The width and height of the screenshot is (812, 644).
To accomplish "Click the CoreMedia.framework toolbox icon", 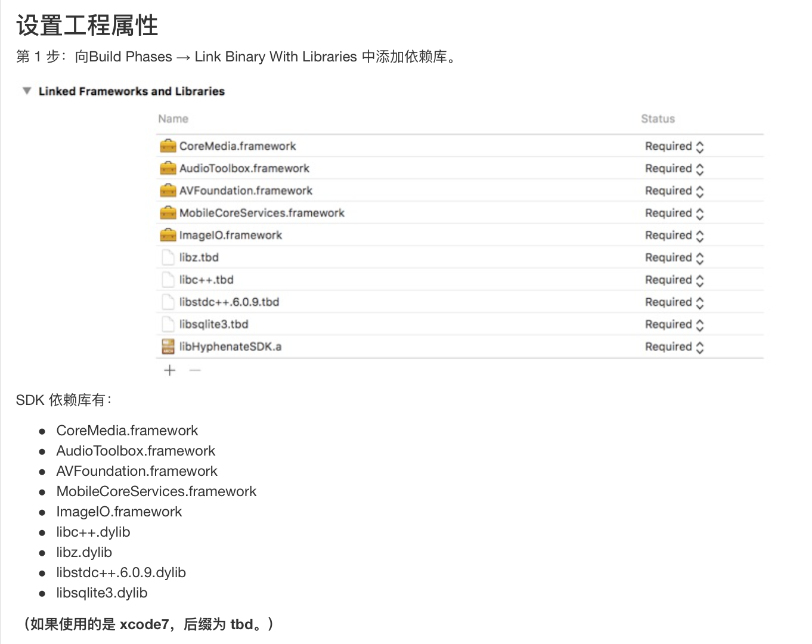I will [x=168, y=146].
